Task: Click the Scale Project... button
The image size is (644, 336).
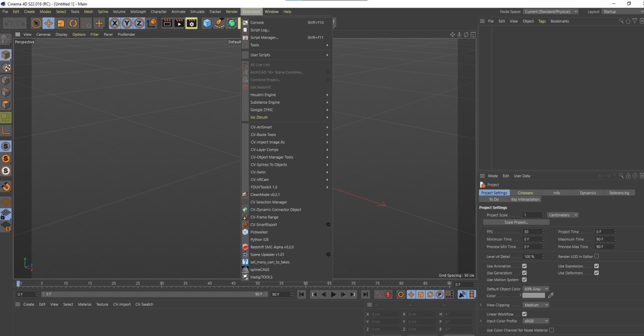Action: point(516,222)
